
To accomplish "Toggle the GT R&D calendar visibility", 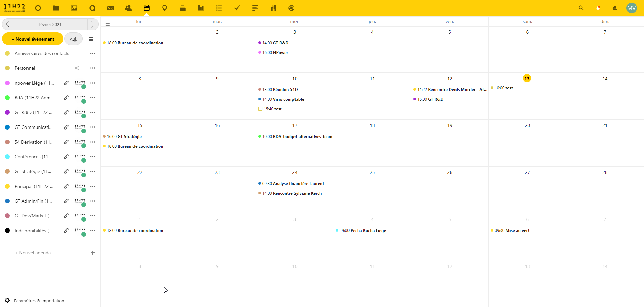I will [x=7, y=112].
